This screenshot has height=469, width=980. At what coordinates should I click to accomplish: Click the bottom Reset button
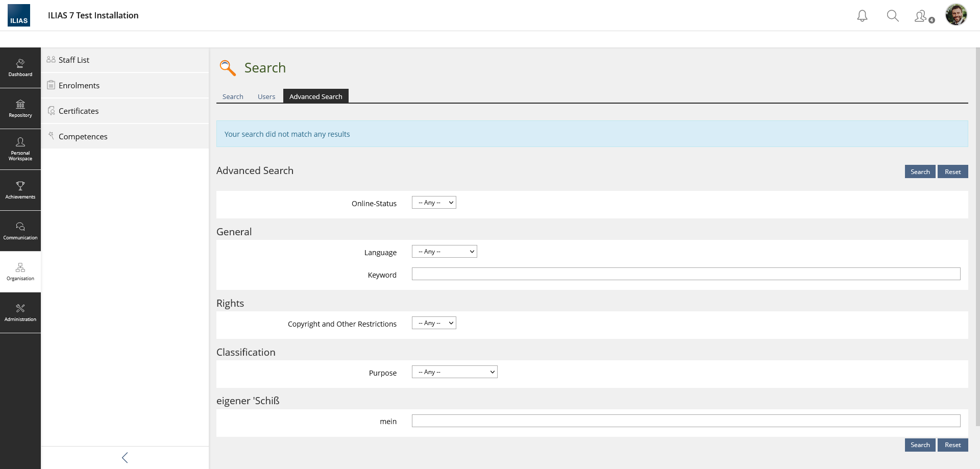point(952,445)
